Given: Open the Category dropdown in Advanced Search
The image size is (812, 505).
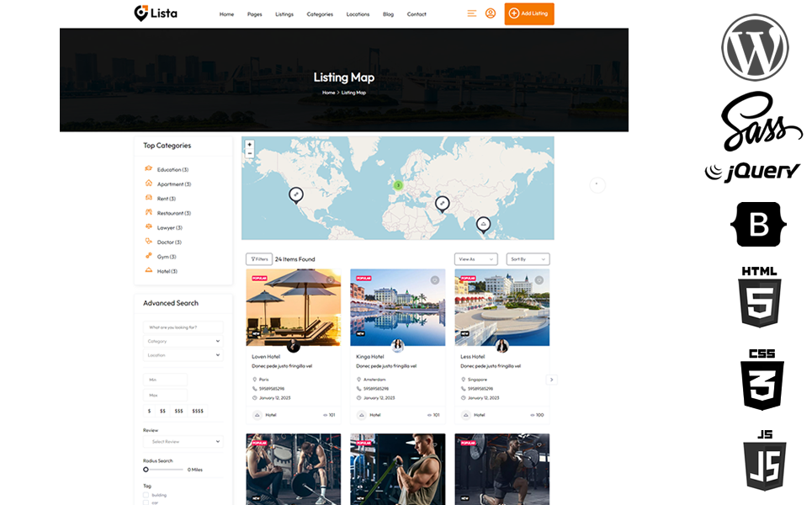Looking at the screenshot, I should [183, 342].
